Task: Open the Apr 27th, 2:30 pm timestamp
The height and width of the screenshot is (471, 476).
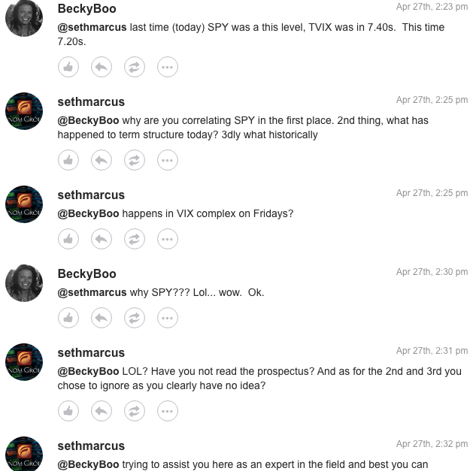Action: pos(432,272)
